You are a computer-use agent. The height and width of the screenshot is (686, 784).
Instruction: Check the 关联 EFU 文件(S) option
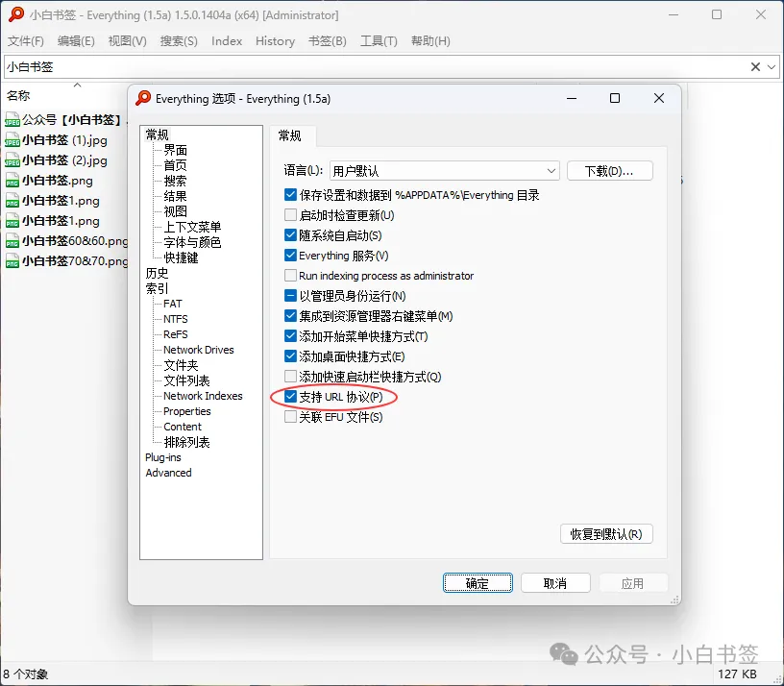(291, 416)
